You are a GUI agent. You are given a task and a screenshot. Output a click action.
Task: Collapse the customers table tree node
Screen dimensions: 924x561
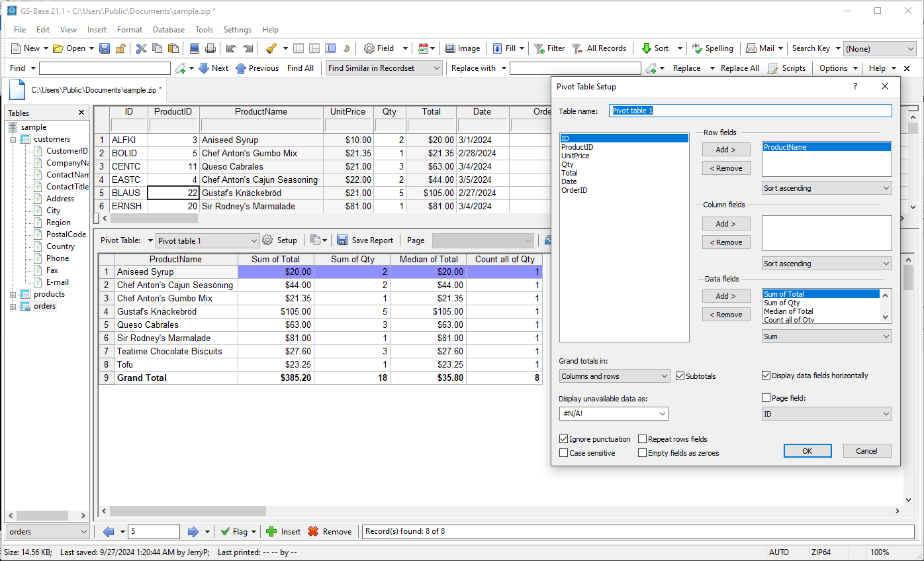pos(13,139)
